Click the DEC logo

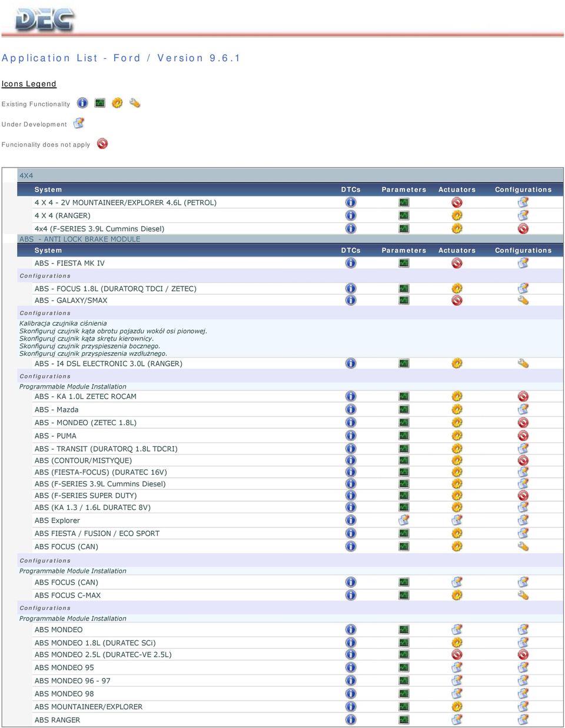(45, 19)
